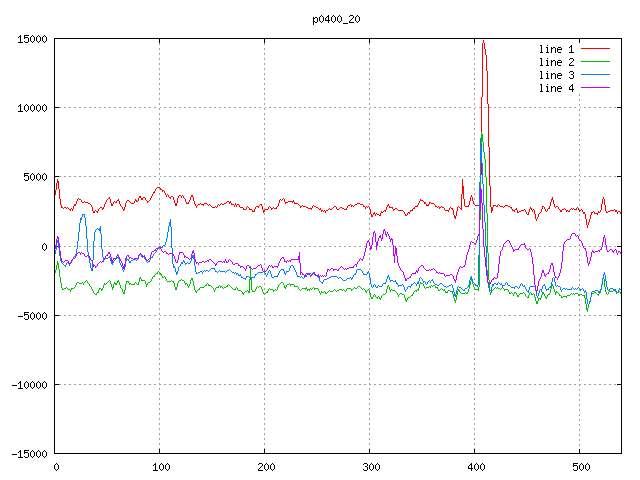640x480 pixels.
Task: Click the y-axis label -10000
Action: tap(29, 385)
